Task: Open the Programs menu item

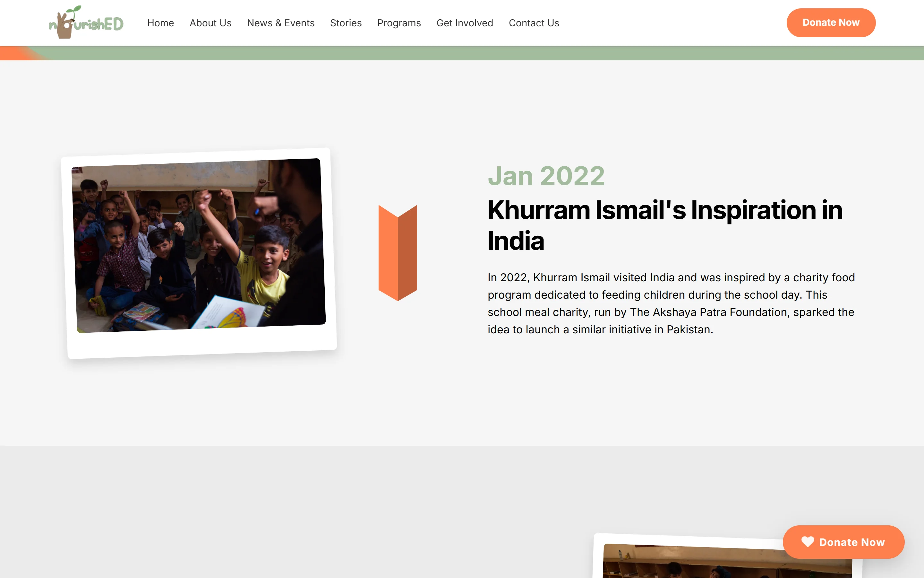Action: (x=399, y=23)
